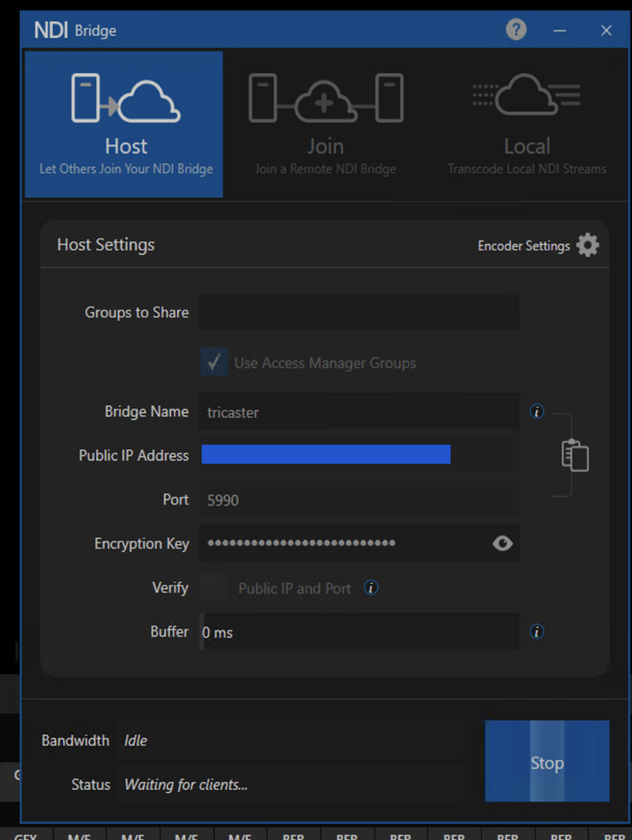Image resolution: width=632 pixels, height=840 pixels.
Task: Switch to the Local transcode tab
Action: click(x=527, y=124)
